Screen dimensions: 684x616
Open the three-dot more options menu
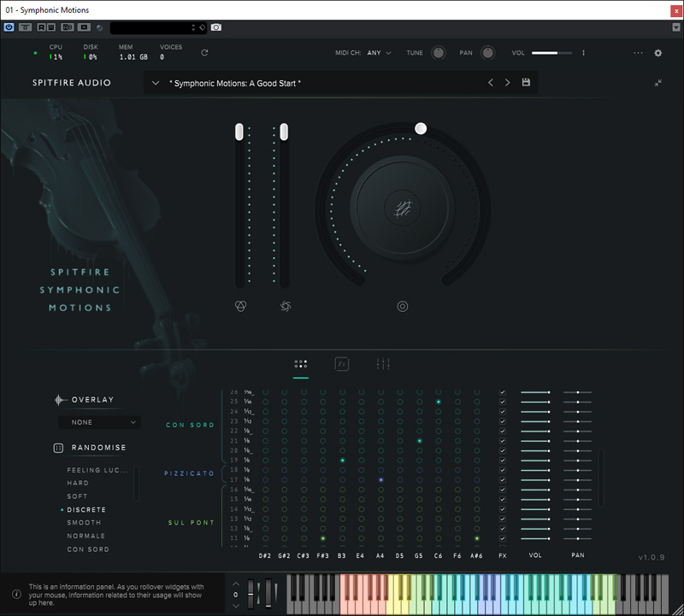pyautogui.click(x=638, y=53)
